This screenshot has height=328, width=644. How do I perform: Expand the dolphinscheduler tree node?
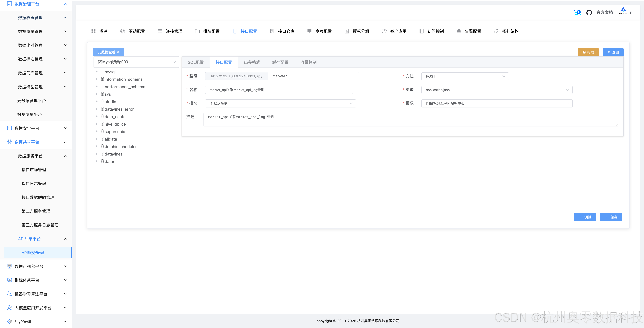97,146
